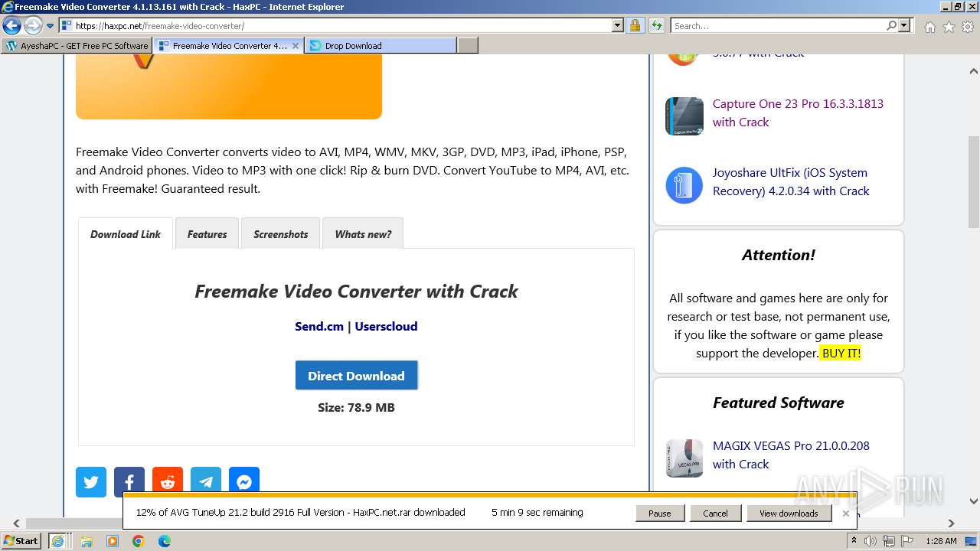Viewport: 980px width, 551px height.
Task: Open the Tools gear icon
Action: [x=968, y=27]
